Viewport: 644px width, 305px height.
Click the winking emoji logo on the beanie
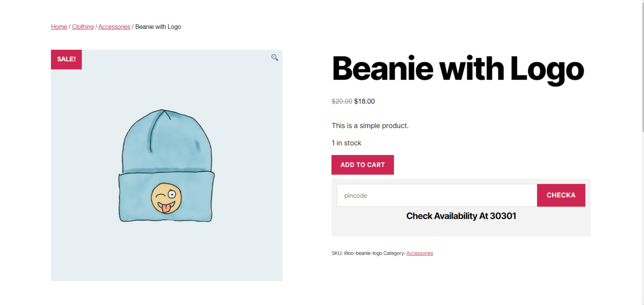pyautogui.click(x=166, y=198)
